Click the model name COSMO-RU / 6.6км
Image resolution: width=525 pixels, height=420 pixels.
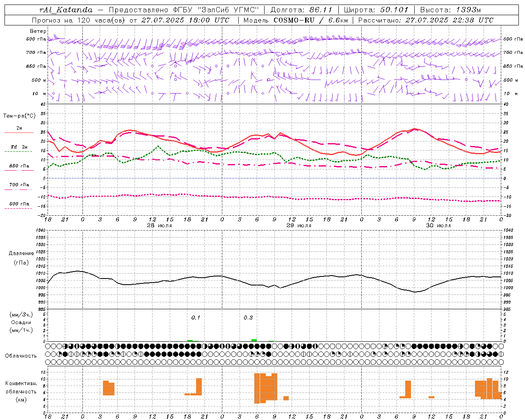click(310, 20)
